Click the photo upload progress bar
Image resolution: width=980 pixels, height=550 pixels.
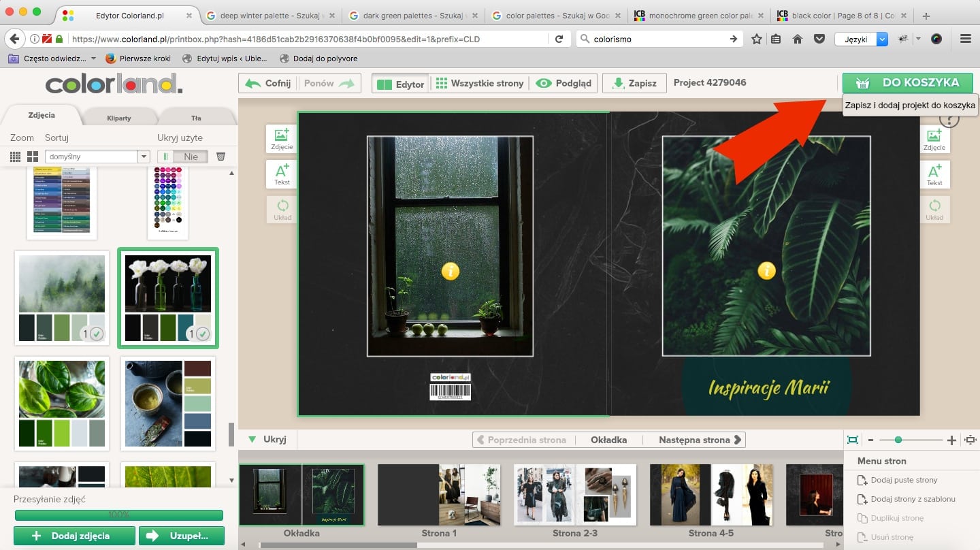(118, 515)
